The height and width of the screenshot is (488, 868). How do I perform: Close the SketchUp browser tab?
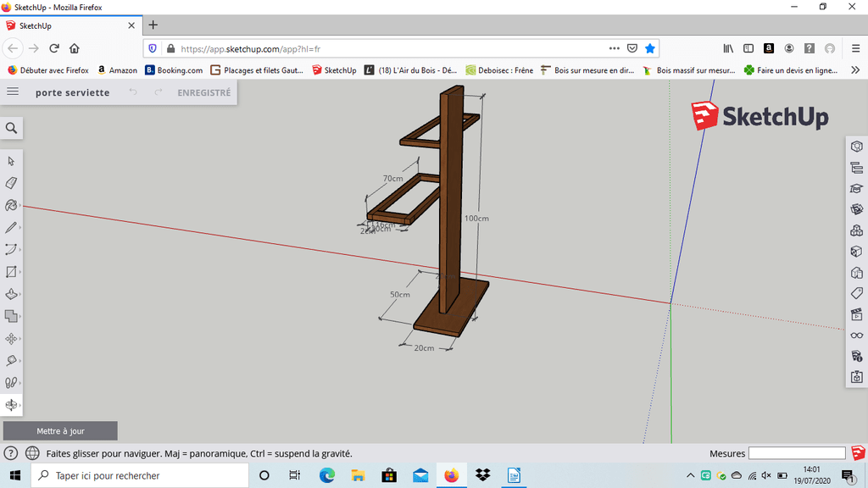coord(131,25)
